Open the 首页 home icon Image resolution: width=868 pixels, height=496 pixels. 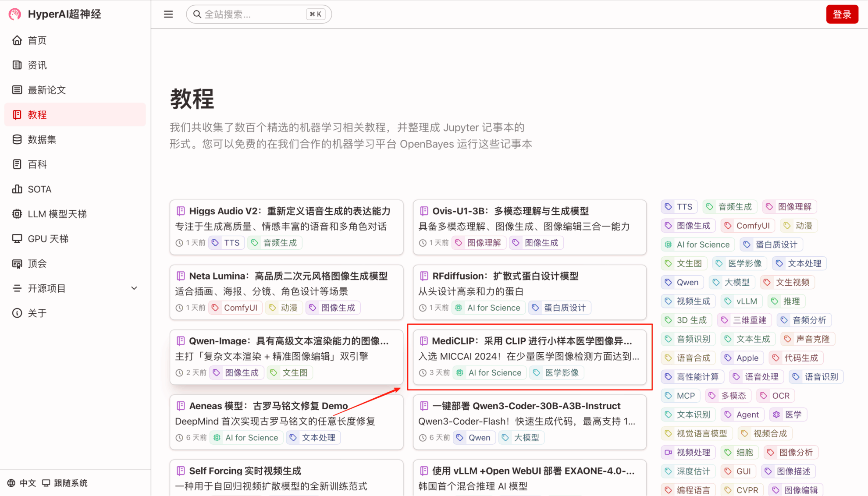click(x=17, y=40)
